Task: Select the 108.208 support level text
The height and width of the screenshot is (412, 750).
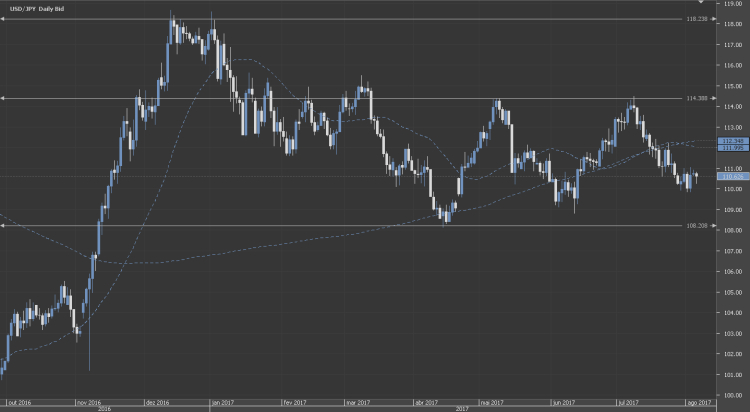Action: click(x=697, y=226)
